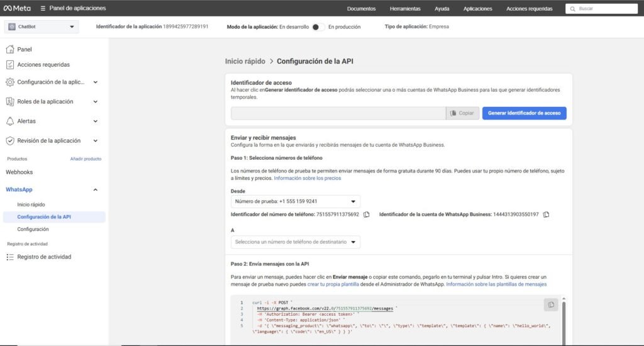
Task: Copy the phone number identifier
Action: 366,215
